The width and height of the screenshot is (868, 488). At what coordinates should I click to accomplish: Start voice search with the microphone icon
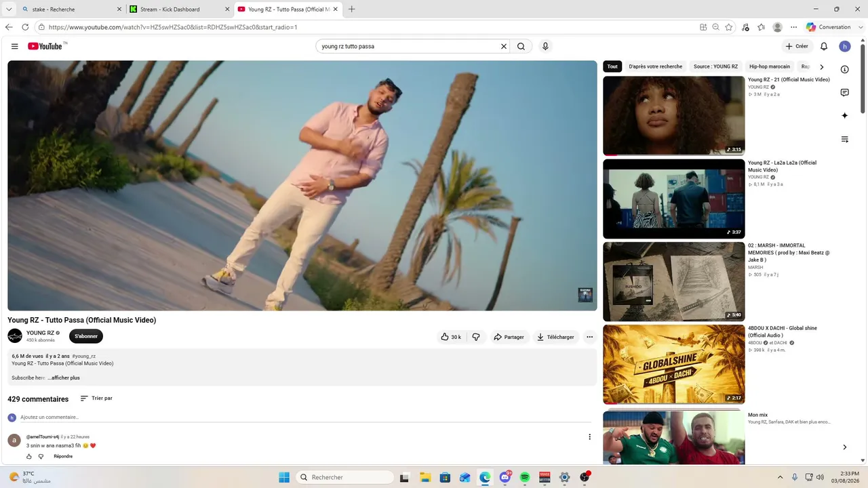(545, 46)
